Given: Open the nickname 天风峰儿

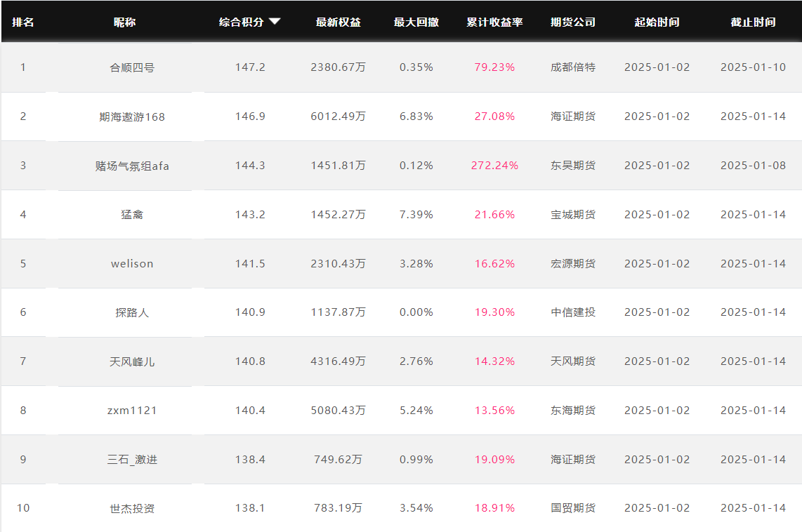Looking at the screenshot, I should pos(132,361).
